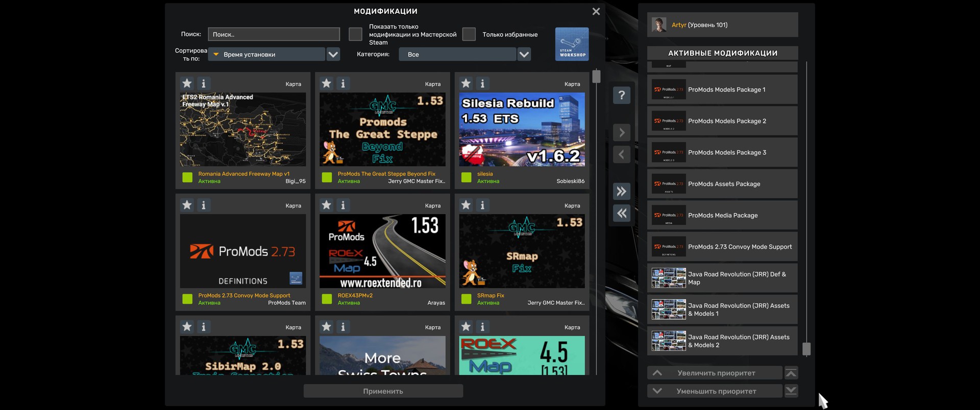Click author name Sobieski86
This screenshot has height=410, width=980.
[x=571, y=181]
